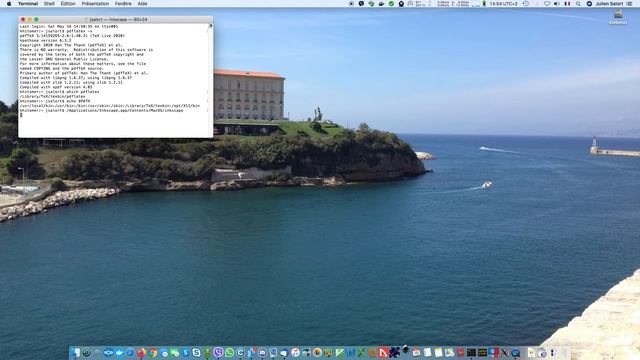
Task: Open the Docker whale app in the Dock
Action: tap(120, 352)
